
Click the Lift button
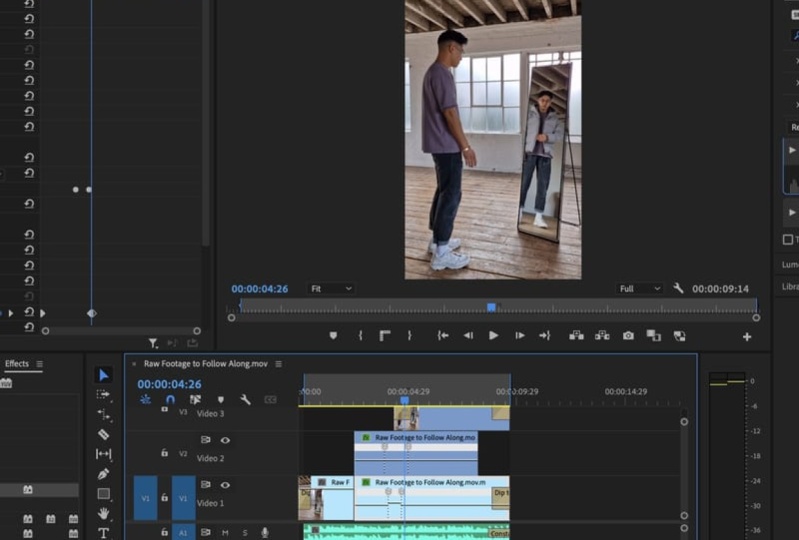coord(576,335)
